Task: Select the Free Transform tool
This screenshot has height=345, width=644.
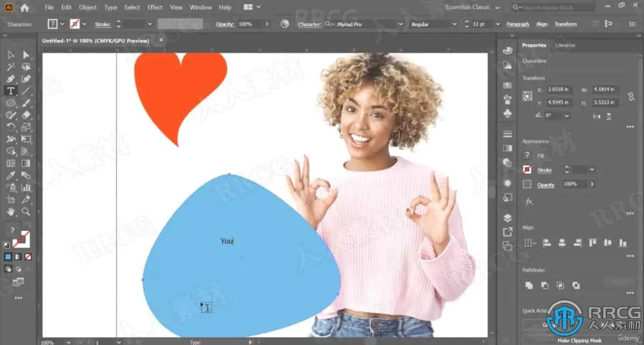Action: point(26,139)
